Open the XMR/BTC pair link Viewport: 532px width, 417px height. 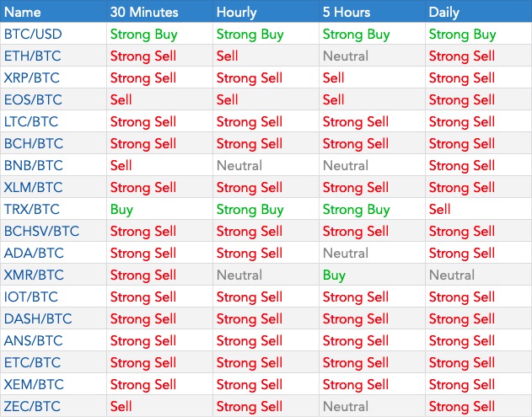[x=34, y=275]
